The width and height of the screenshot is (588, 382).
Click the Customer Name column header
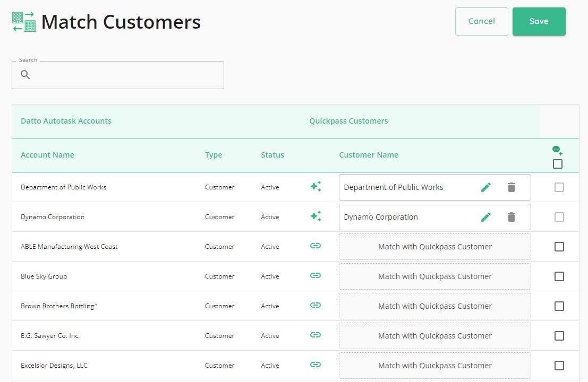click(x=369, y=155)
